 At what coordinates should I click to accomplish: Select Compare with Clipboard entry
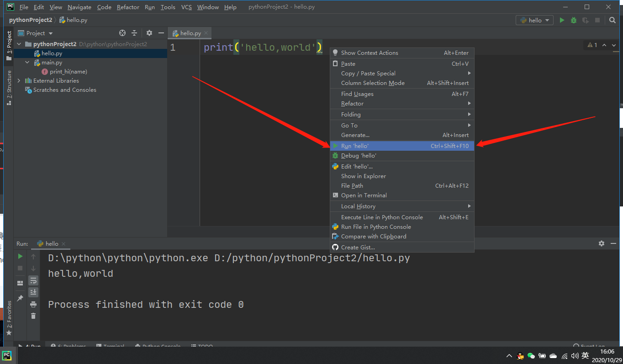click(402, 237)
